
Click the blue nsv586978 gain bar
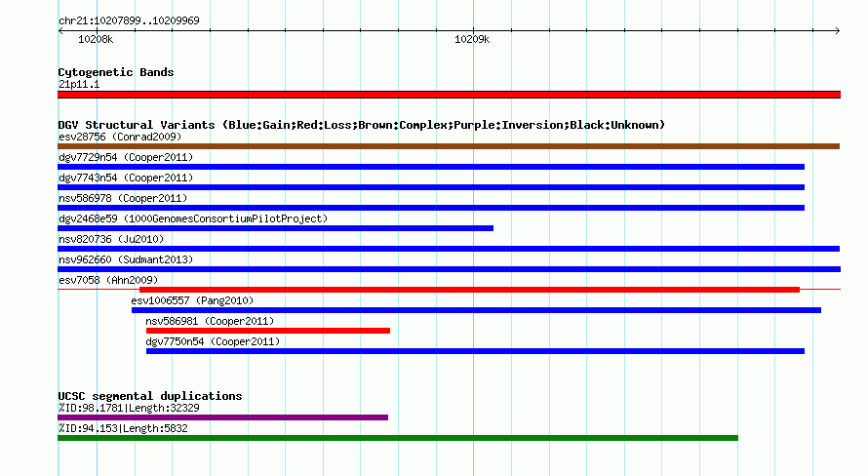[431, 208]
